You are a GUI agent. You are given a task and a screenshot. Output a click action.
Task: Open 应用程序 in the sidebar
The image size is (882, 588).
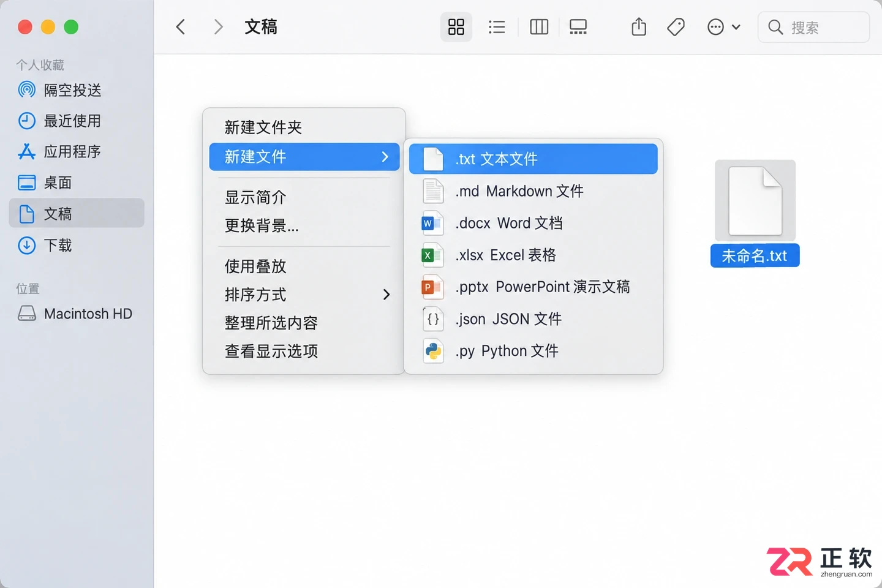click(x=77, y=151)
